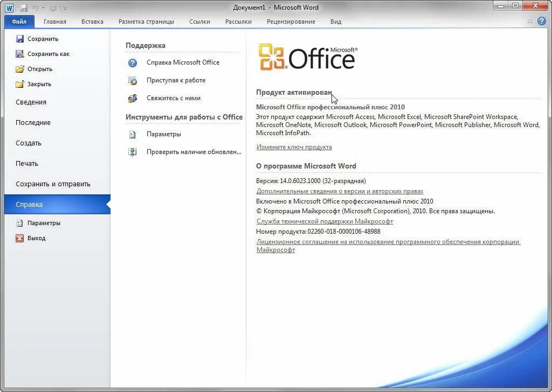Open the Лицензионное соглашение link

(x=388, y=246)
